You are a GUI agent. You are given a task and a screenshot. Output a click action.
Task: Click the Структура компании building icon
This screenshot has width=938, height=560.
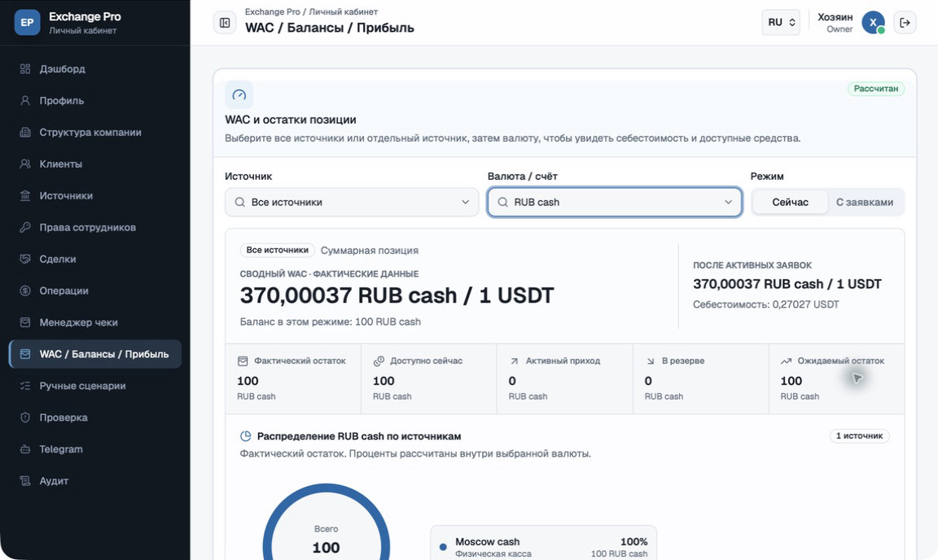[x=25, y=132]
